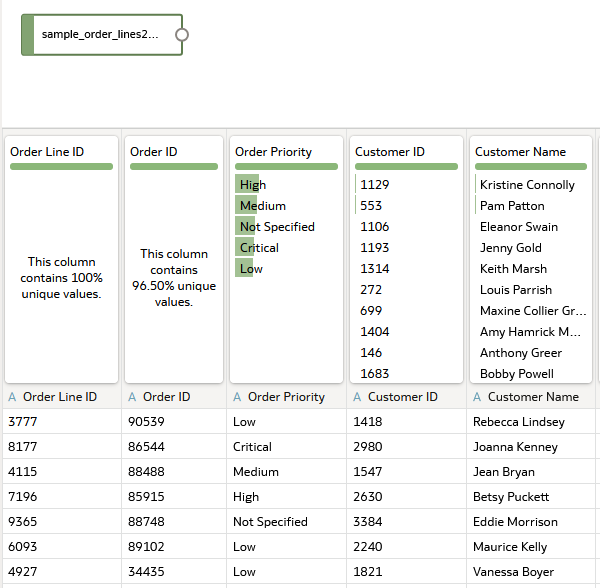Click the text type icon beside Order ID header
The image size is (600, 588).
(132, 397)
